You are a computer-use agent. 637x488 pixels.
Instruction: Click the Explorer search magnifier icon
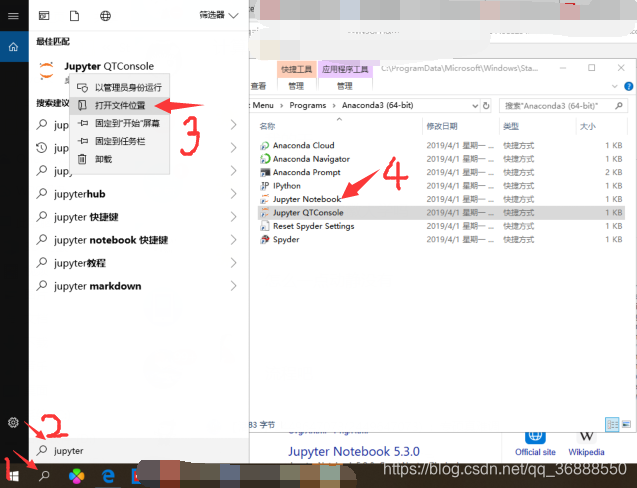point(619,106)
